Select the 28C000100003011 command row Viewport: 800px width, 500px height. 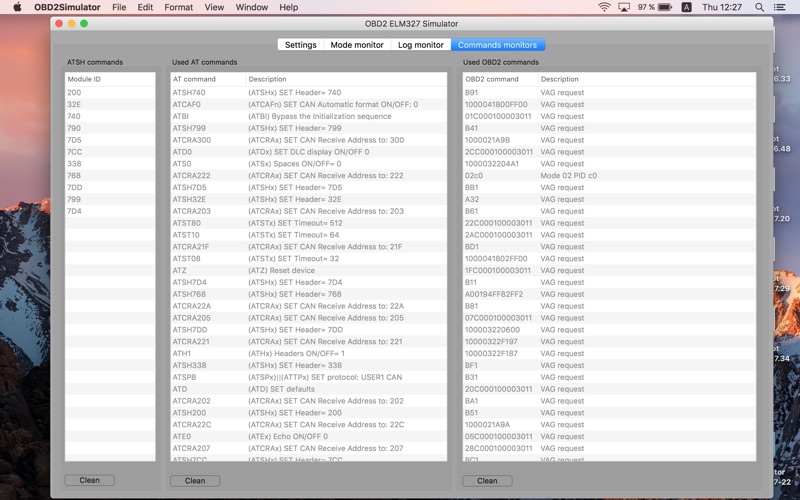pyautogui.click(x=609, y=448)
